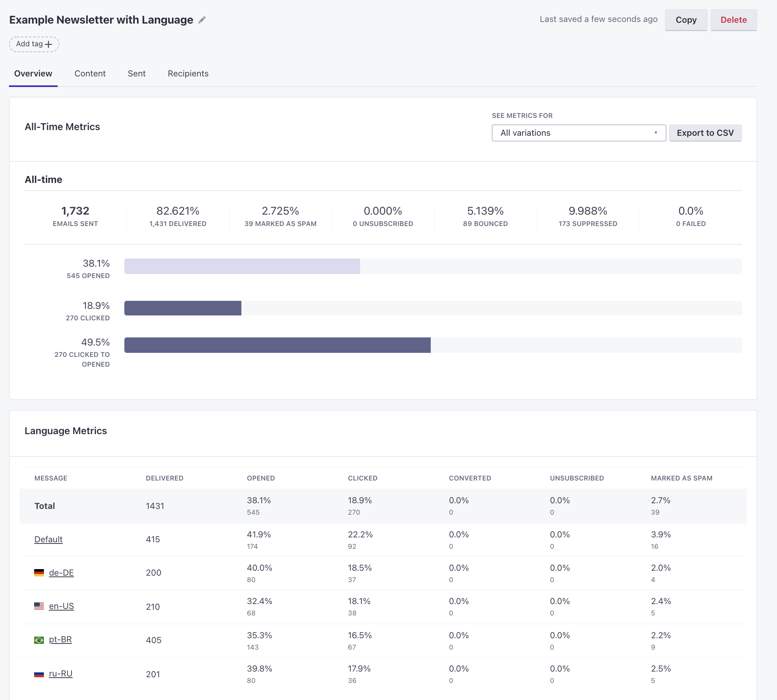Select the Overview tab

click(x=33, y=74)
